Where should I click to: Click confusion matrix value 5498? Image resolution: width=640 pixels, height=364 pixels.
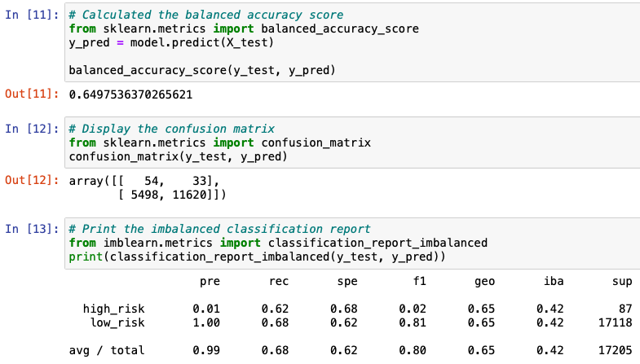[x=144, y=195]
